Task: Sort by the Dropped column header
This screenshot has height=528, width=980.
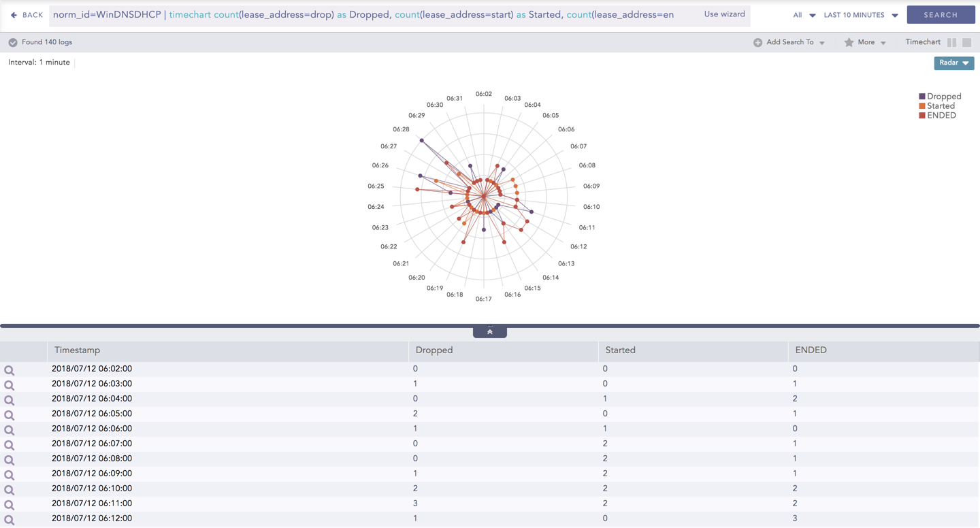Action: tap(434, 350)
